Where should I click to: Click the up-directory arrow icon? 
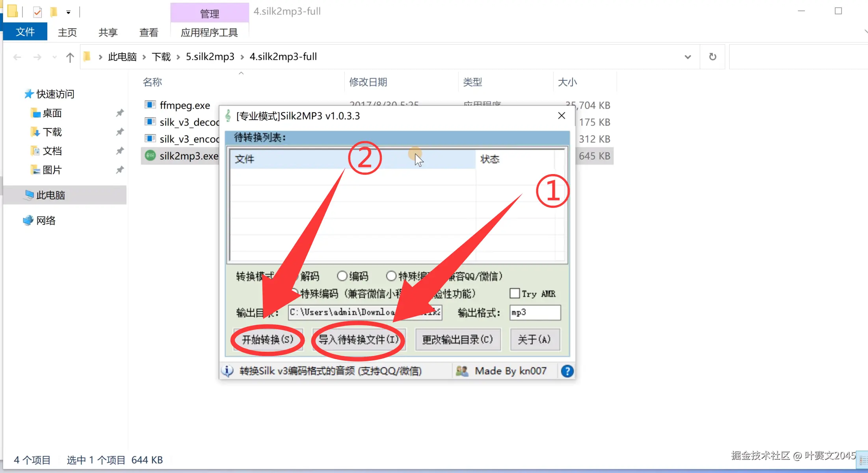(x=70, y=58)
